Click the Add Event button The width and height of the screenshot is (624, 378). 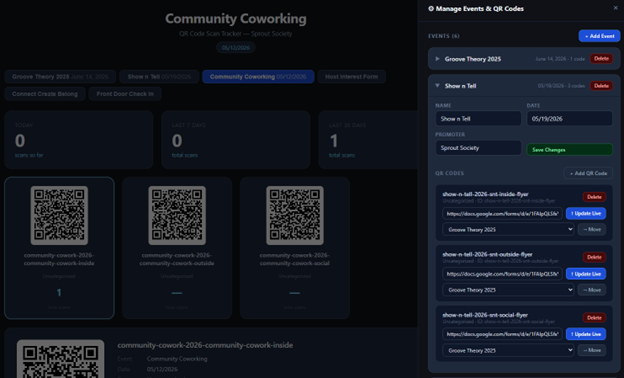(599, 36)
